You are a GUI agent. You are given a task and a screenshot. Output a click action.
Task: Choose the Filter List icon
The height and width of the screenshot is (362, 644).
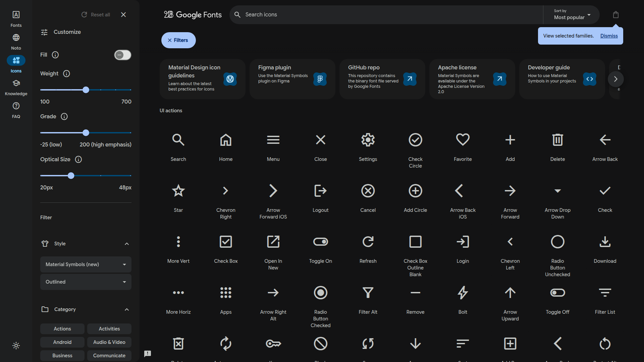pyautogui.click(x=605, y=293)
